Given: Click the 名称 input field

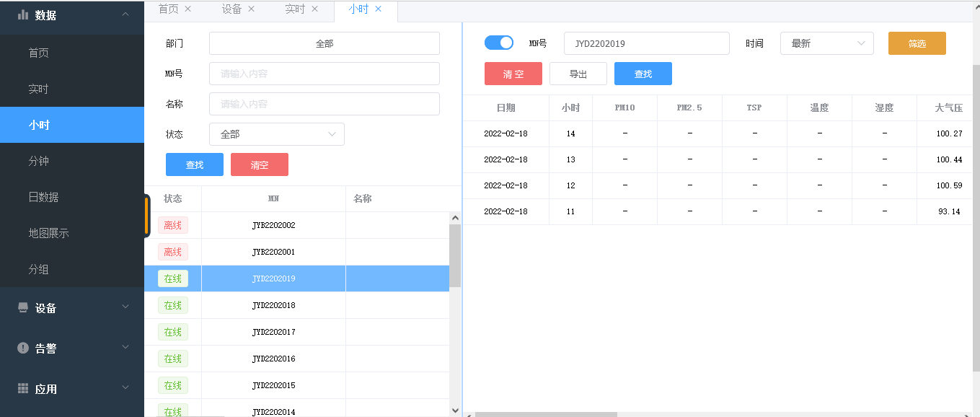Looking at the screenshot, I should pyautogui.click(x=324, y=104).
